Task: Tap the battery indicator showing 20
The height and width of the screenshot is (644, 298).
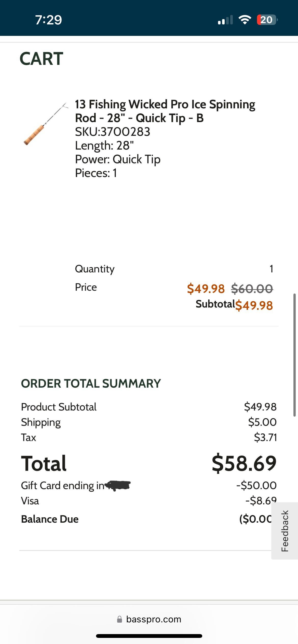Action: click(x=267, y=20)
